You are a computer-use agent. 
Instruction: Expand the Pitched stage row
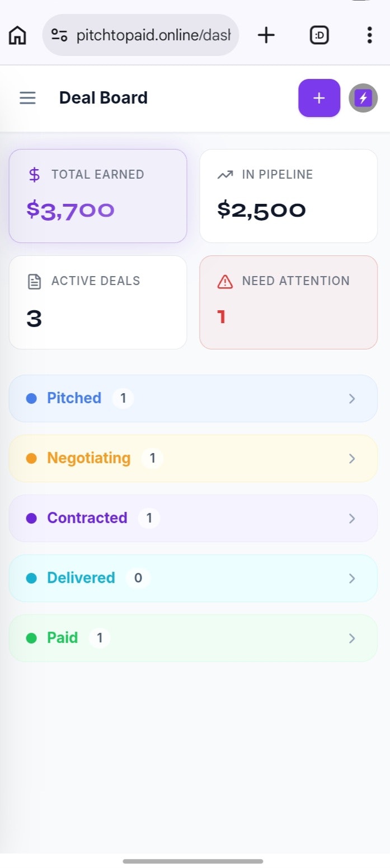[x=352, y=398]
